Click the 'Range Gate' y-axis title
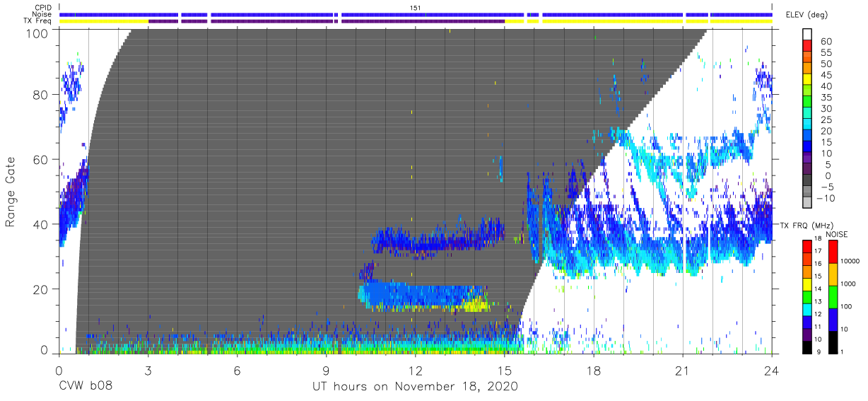868x401 pixels. (11, 192)
